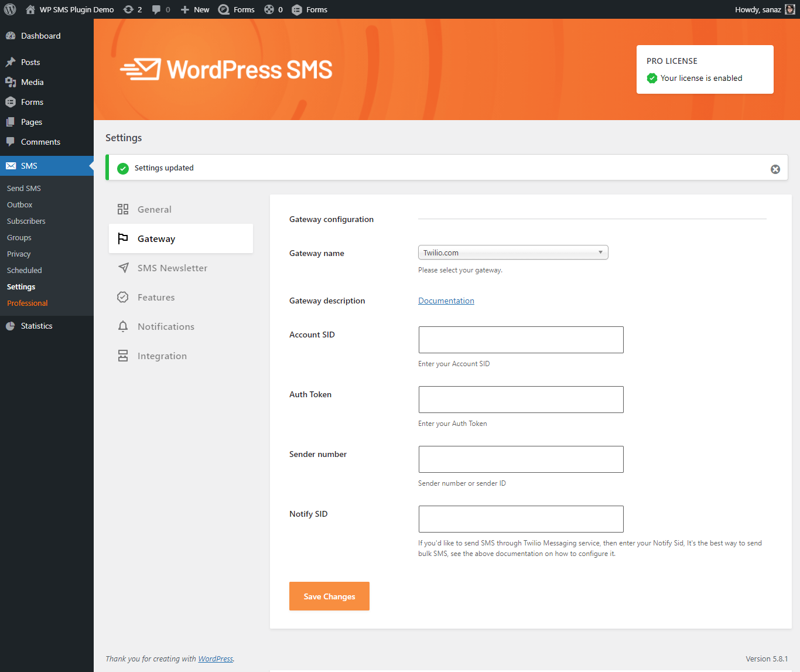Click the SMS Newsletter paper plane icon
Viewport: 800px width, 672px height.
pos(123,268)
